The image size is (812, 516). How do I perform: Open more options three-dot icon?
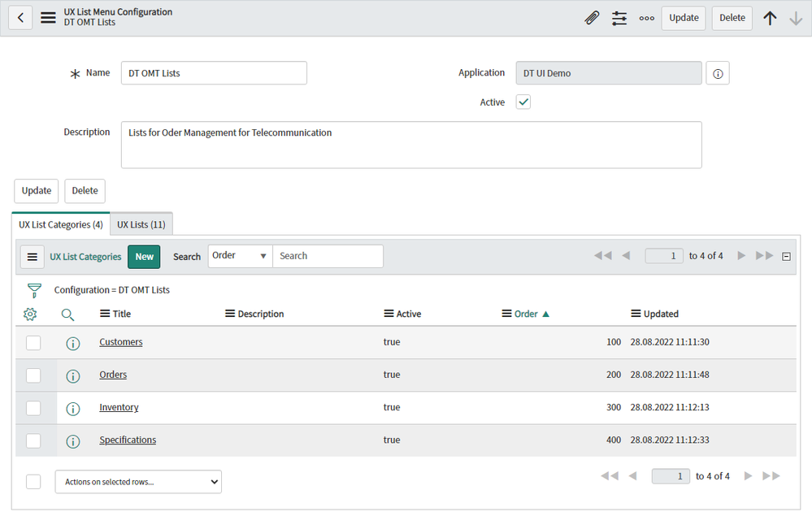(x=647, y=18)
